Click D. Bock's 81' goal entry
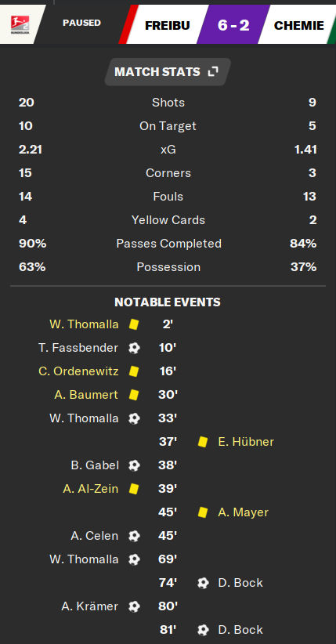The image size is (336, 644). 240,630
